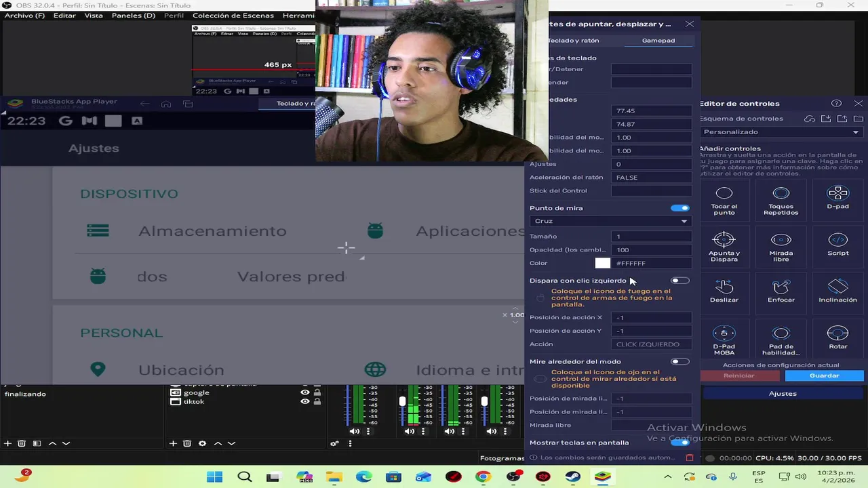Open Google Chrome from taskbar
Image resolution: width=868 pixels, height=488 pixels.
pyautogui.click(x=483, y=476)
